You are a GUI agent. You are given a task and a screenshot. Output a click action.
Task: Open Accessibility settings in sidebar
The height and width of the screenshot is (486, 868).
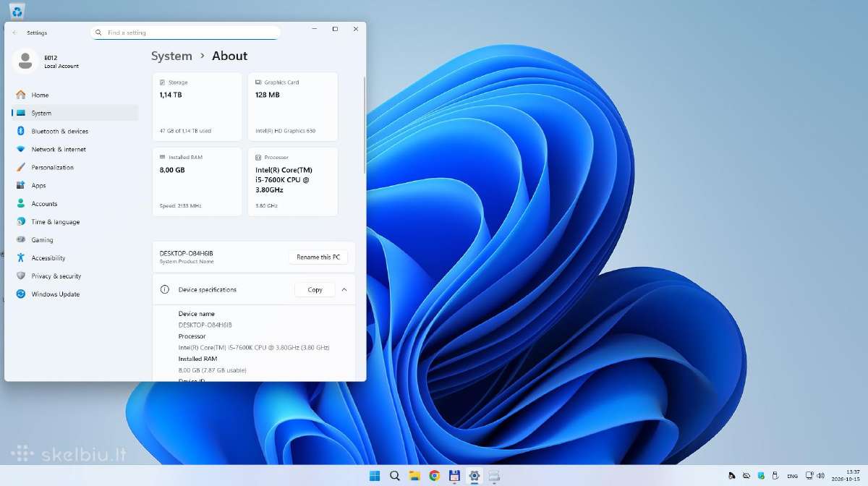(x=75, y=257)
